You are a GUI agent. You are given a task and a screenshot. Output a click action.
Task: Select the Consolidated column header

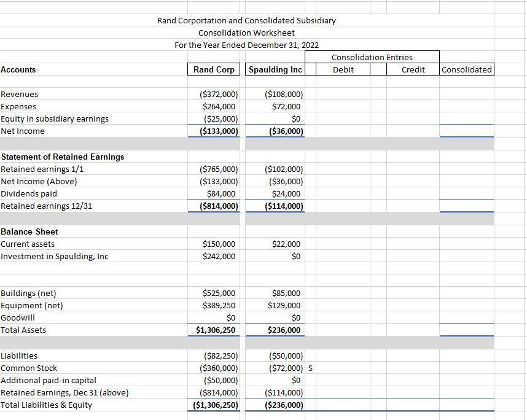pyautogui.click(x=467, y=69)
